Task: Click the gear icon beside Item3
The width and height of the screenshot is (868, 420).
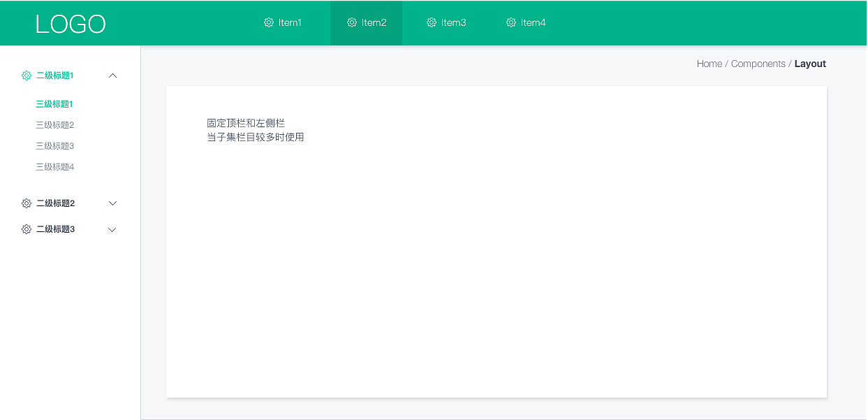Action: [x=432, y=22]
